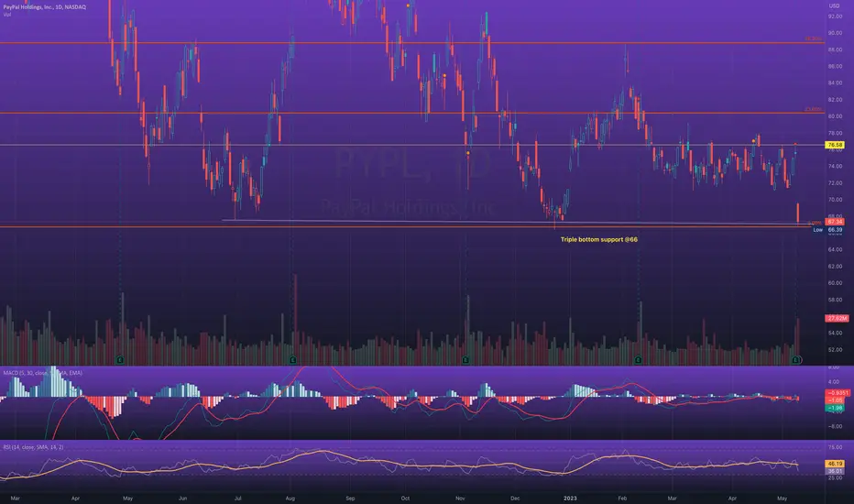Click the Low 66.39 price label

pyautogui.click(x=827, y=230)
